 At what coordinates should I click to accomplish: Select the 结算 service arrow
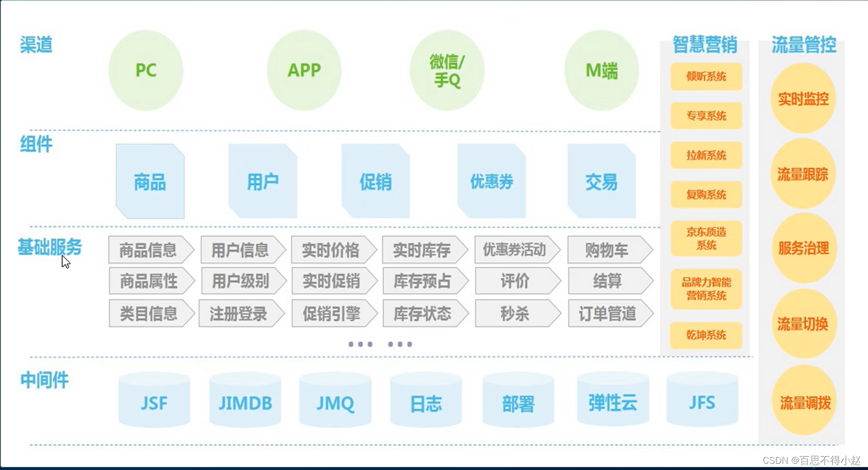tap(611, 281)
